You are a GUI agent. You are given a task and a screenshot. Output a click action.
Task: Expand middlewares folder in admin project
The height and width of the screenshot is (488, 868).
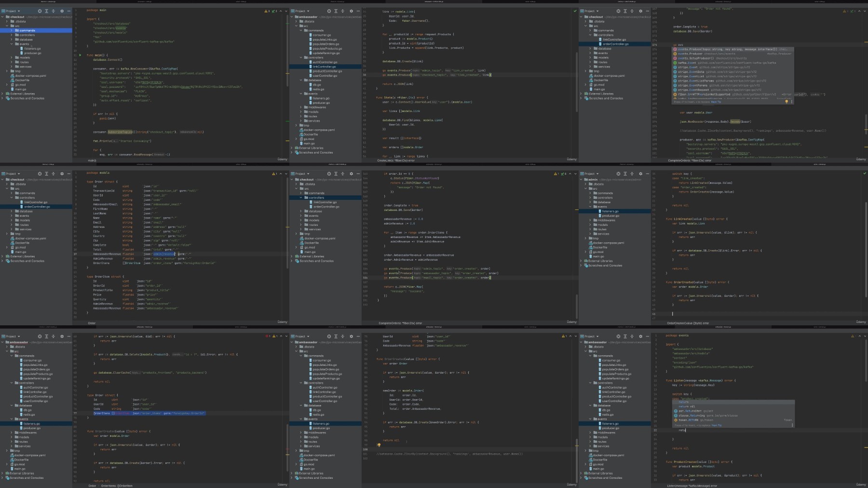(590, 220)
